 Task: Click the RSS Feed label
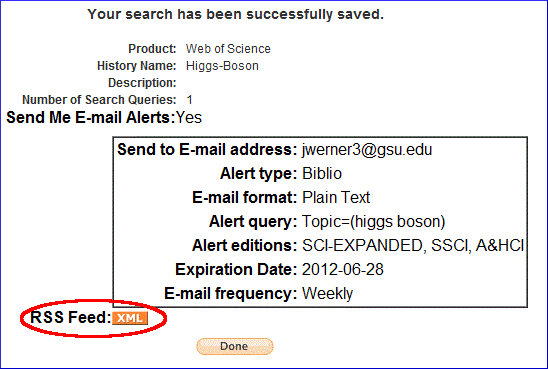click(x=71, y=317)
